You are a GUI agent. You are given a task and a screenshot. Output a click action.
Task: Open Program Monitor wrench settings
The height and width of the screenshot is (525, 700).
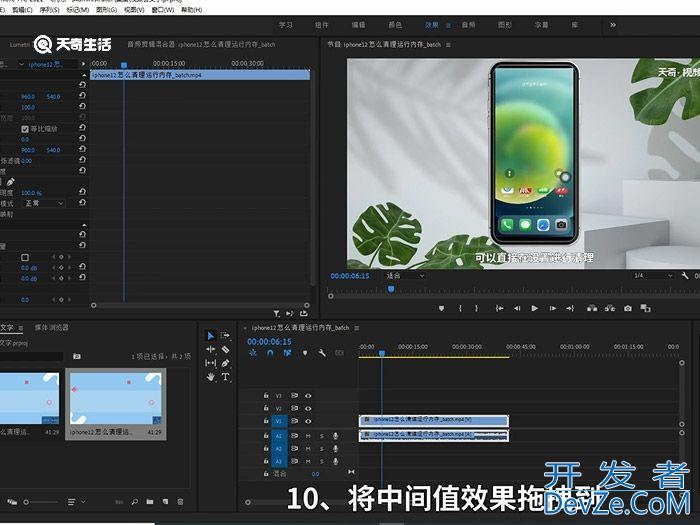pyautogui.click(x=685, y=276)
